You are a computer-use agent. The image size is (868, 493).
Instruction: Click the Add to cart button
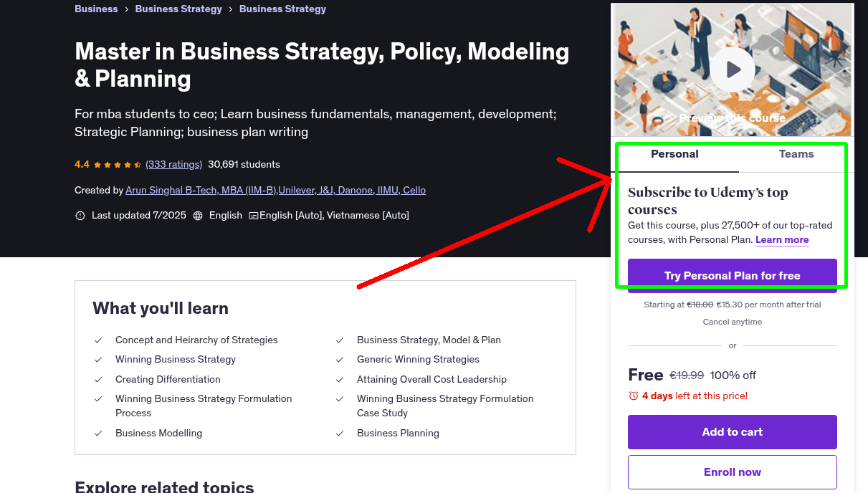[733, 432]
